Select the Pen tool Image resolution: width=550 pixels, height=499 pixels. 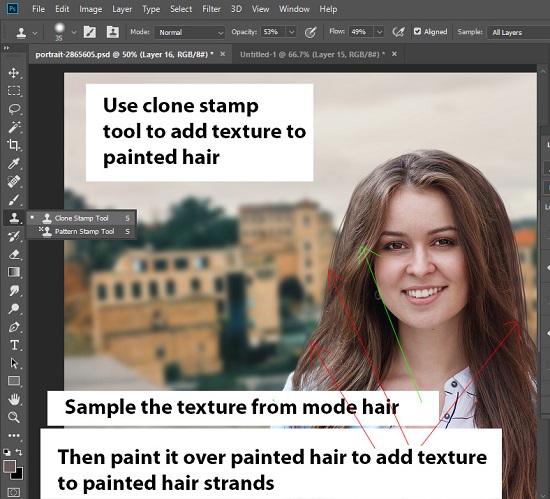(14, 327)
